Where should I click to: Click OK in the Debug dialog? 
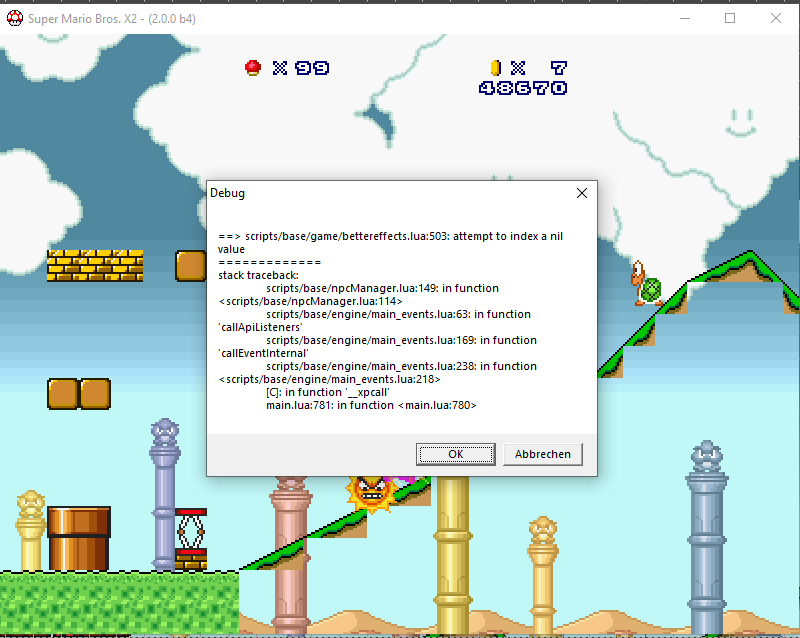pos(456,454)
